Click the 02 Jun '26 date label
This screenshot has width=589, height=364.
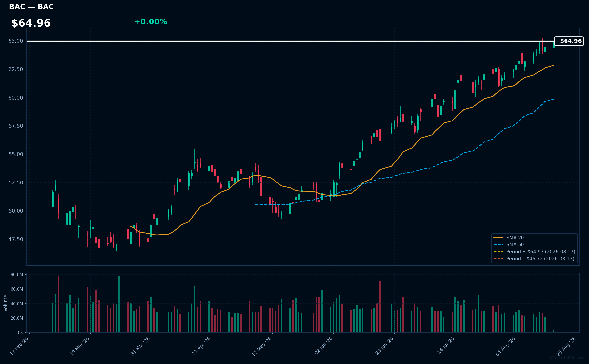323,346
